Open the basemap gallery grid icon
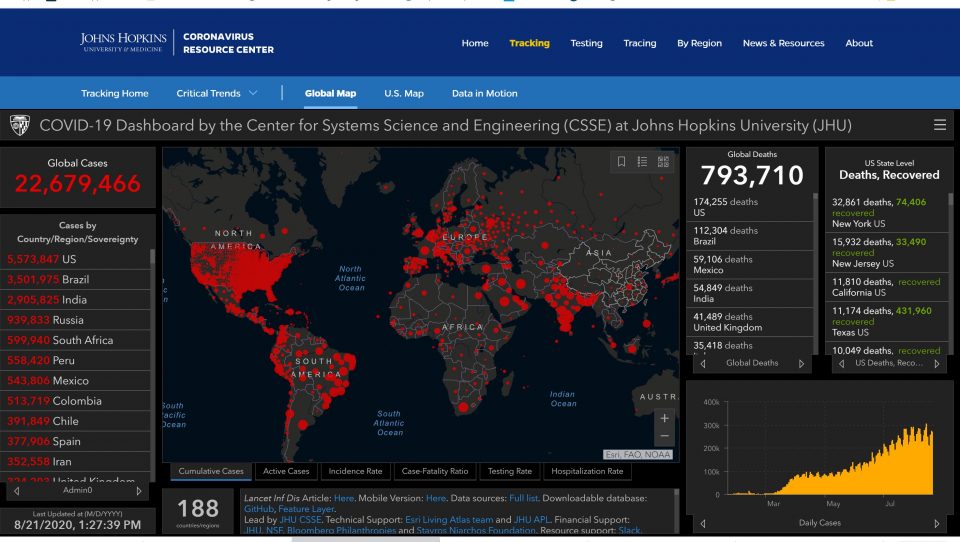Image resolution: width=960 pixels, height=542 pixels. click(x=664, y=161)
